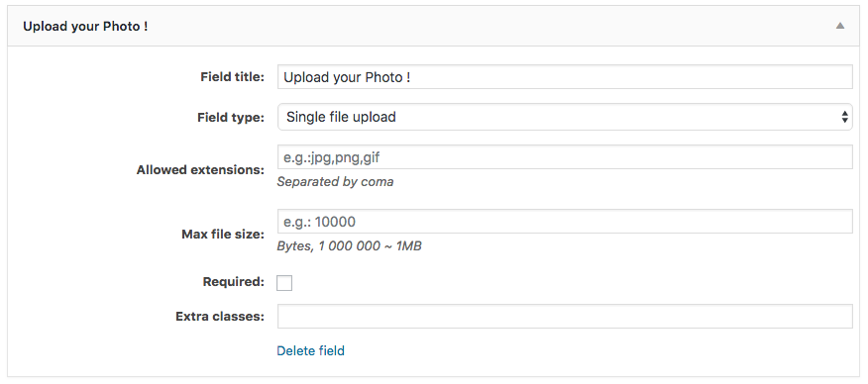This screenshot has height=384, width=868.
Task: Click the Delete field link
Action: point(310,350)
